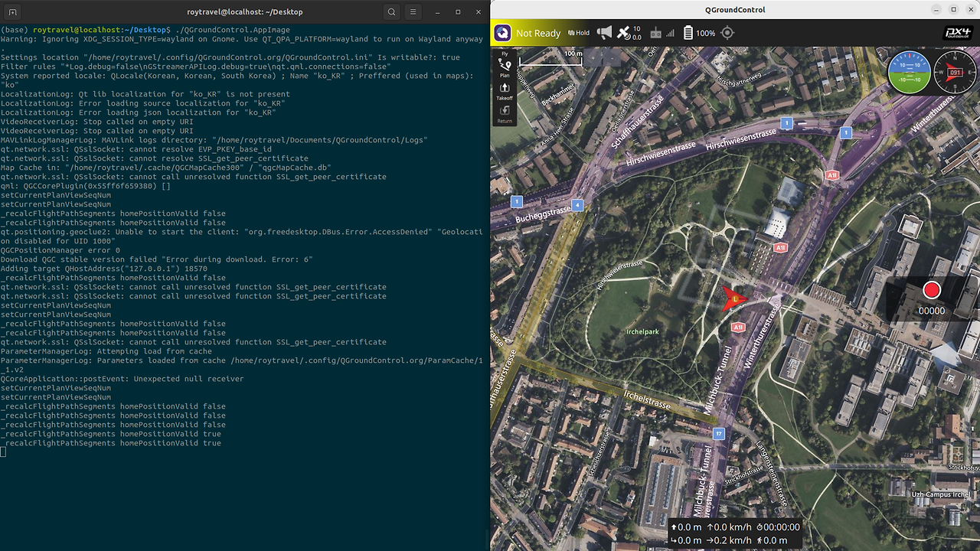
Task: Open search in the terminal window
Action: point(392,12)
